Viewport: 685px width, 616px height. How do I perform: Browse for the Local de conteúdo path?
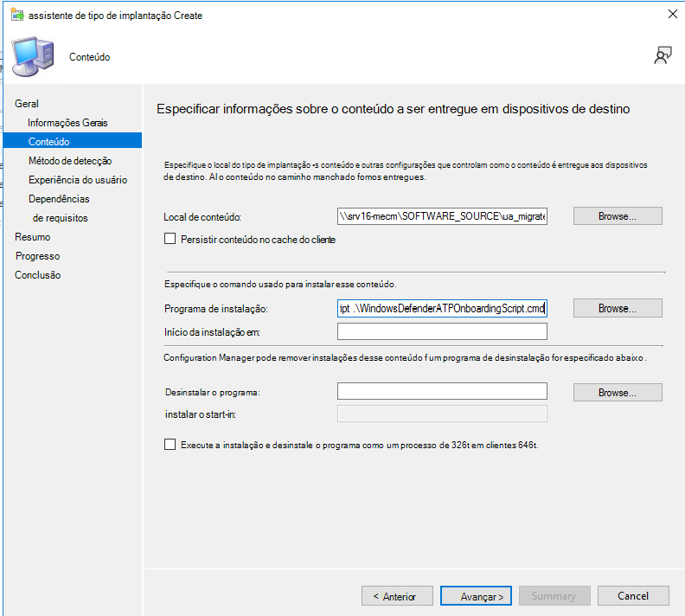[x=618, y=216]
